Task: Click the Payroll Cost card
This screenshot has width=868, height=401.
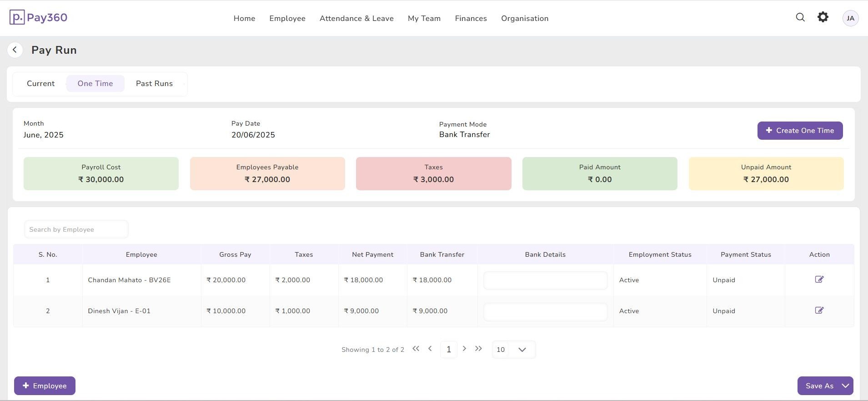Action: click(101, 173)
